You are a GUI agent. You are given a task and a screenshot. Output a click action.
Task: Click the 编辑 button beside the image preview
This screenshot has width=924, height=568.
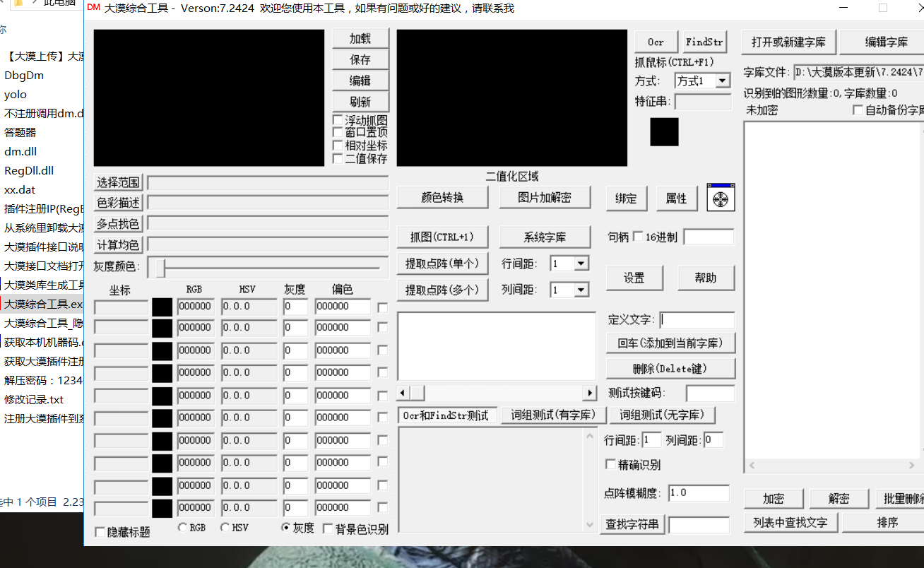tap(360, 81)
